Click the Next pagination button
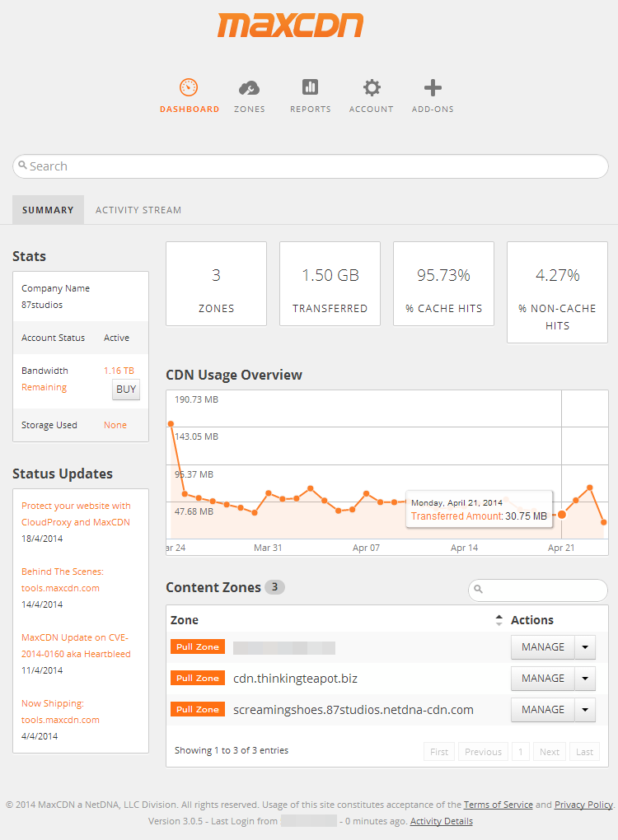This screenshot has height=840, width=618. point(550,752)
